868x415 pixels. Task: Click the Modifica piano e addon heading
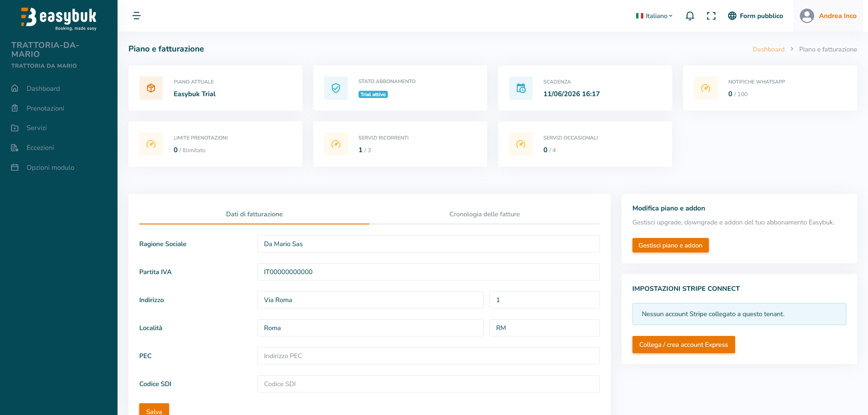[669, 208]
